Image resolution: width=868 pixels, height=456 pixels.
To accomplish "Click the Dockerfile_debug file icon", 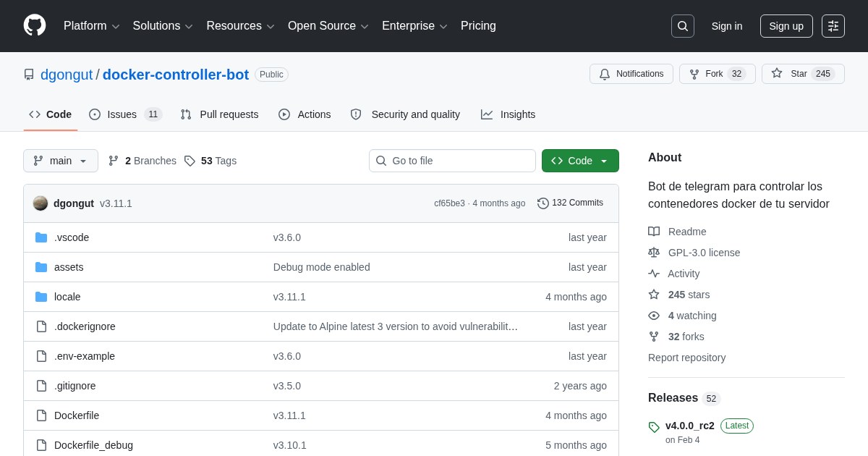I will pos(41,445).
